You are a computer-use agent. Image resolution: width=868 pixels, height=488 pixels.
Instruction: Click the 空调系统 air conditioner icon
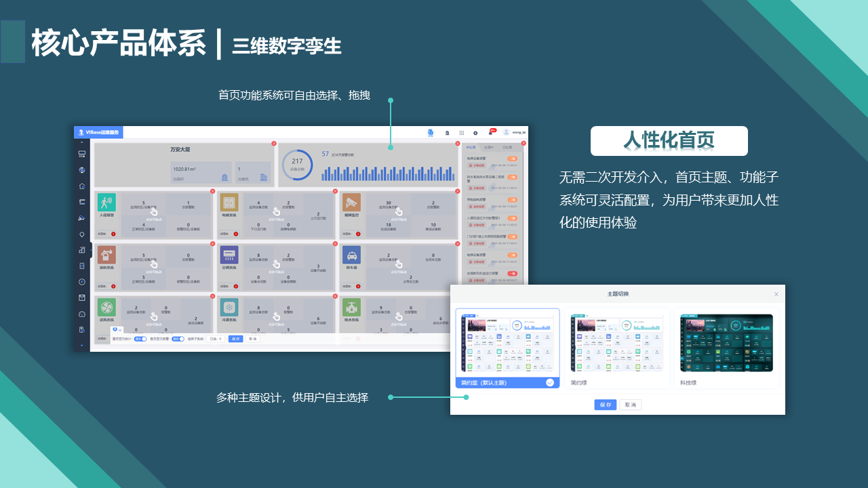(229, 255)
